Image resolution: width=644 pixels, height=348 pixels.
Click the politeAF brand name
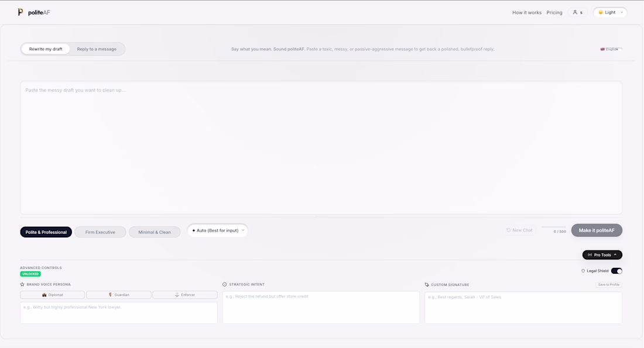point(39,13)
